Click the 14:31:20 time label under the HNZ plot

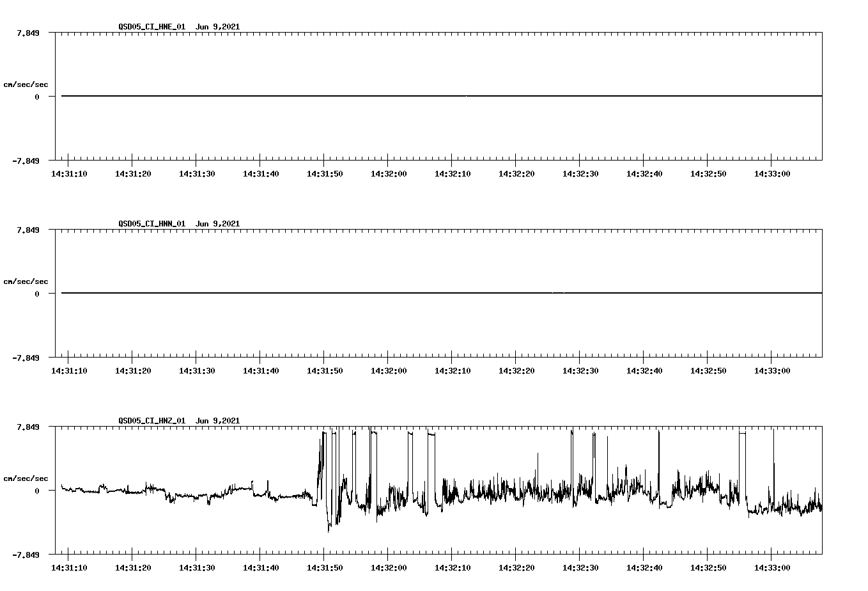point(133,568)
